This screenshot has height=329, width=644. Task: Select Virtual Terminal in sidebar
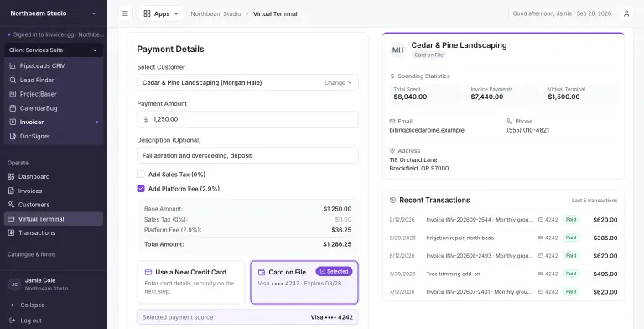[x=54, y=219]
